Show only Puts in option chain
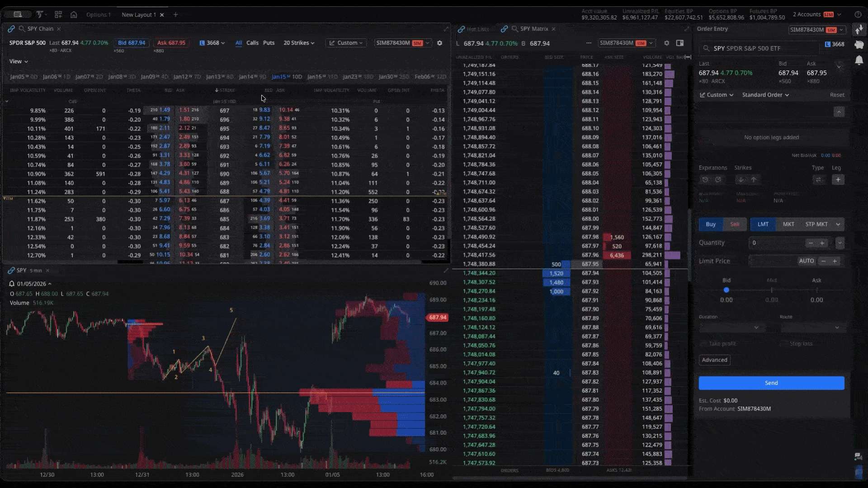 pos(269,43)
